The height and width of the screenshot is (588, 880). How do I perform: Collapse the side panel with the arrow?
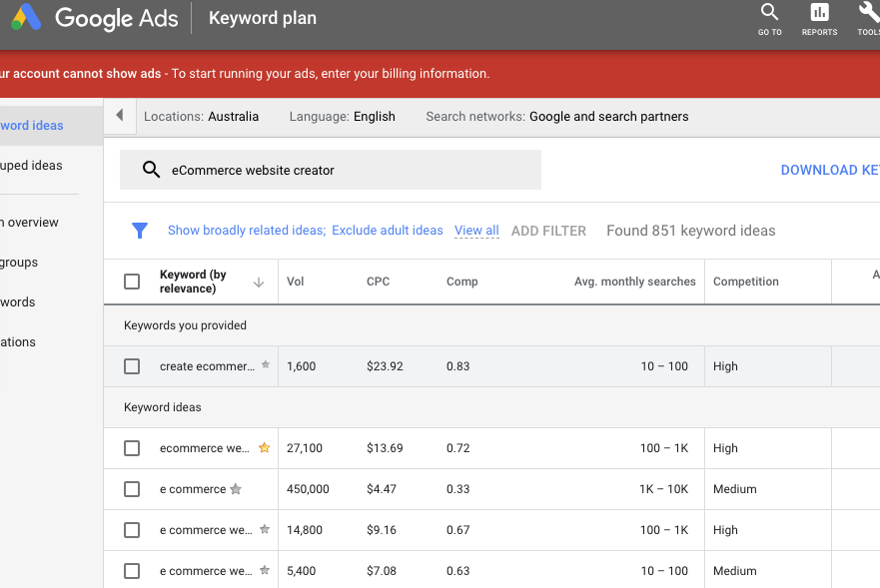pos(120,116)
